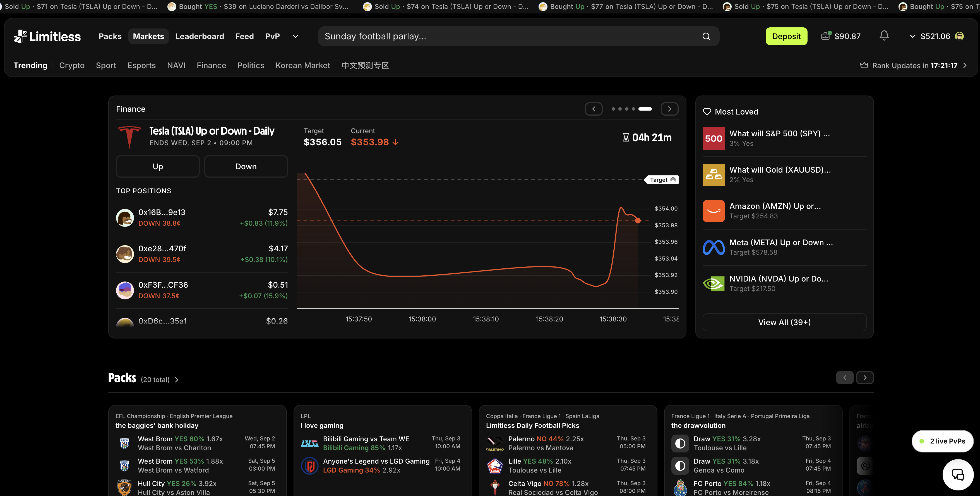Image resolution: width=980 pixels, height=496 pixels.
Task: Open West Brom vs Charlton pick
Action: [x=195, y=443]
